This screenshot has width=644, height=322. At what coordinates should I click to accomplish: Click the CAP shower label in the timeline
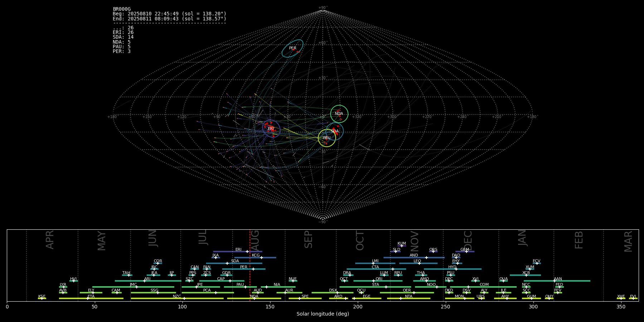pos(221,279)
